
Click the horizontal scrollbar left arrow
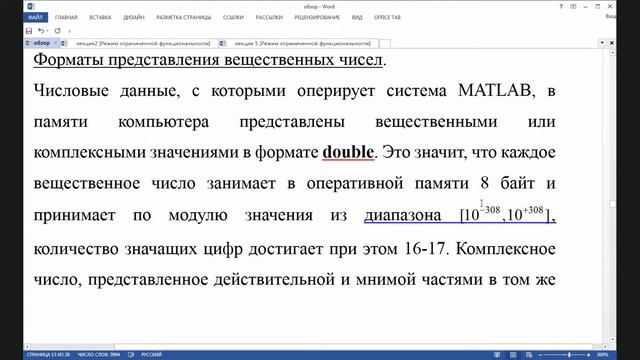point(27,347)
